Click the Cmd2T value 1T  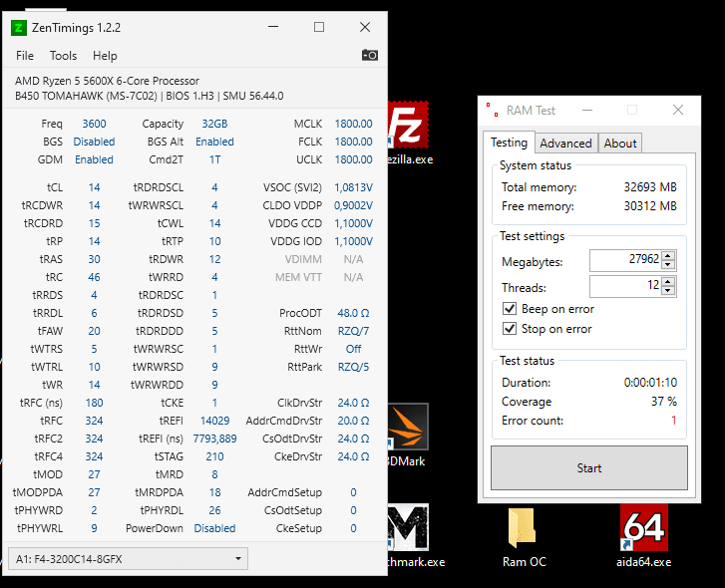click(214, 159)
